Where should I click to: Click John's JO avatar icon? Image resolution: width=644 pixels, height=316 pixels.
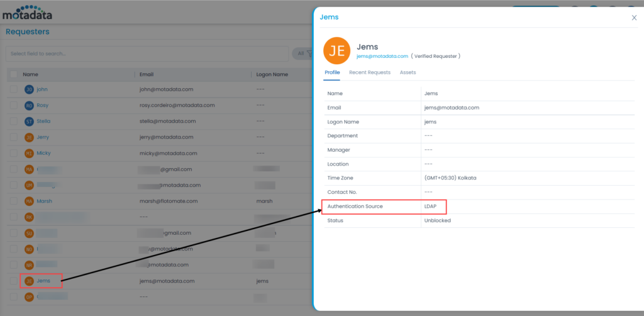[29, 89]
